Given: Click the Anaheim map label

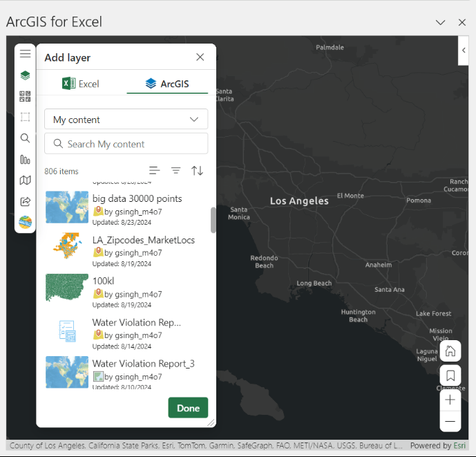Looking at the screenshot, I should click(x=379, y=265).
